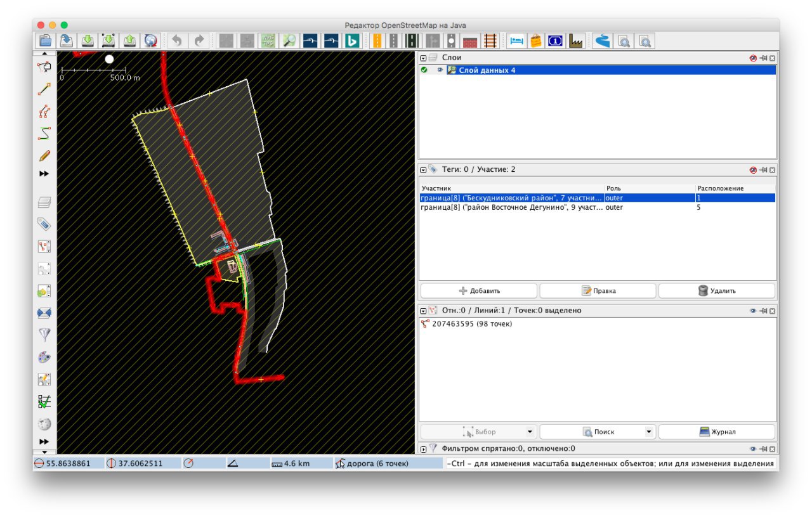812x518 pixels.
Task: Click the orange road preset icon
Action: [377, 41]
